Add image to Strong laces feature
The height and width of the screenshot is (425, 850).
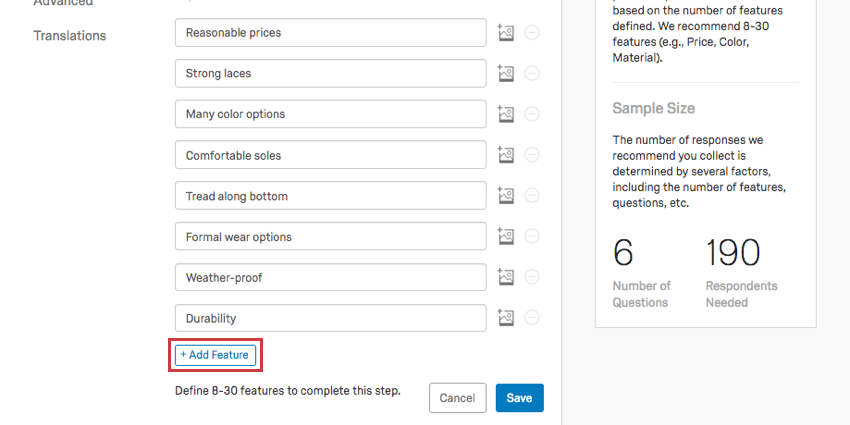[x=506, y=74]
